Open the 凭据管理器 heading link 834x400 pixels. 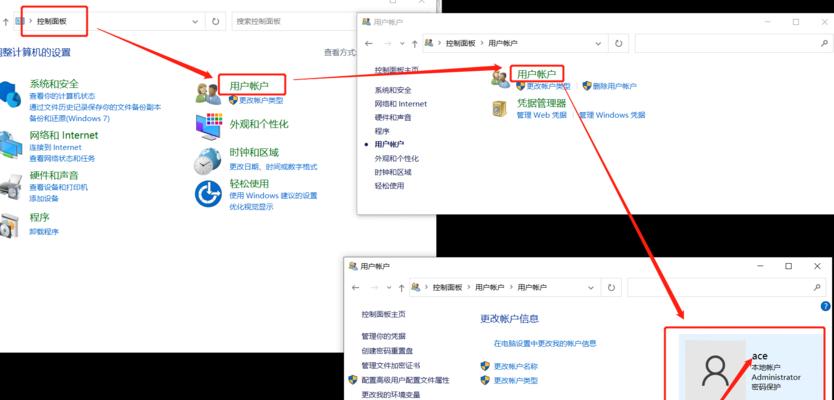[541, 103]
